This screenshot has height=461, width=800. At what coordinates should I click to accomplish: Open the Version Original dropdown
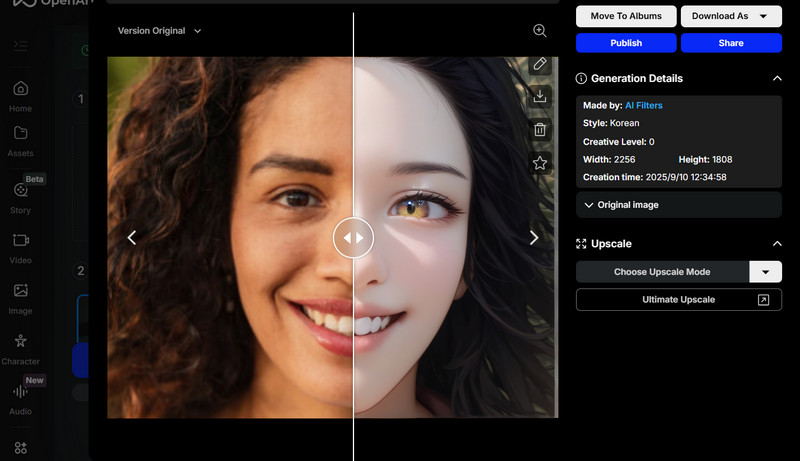(x=159, y=31)
